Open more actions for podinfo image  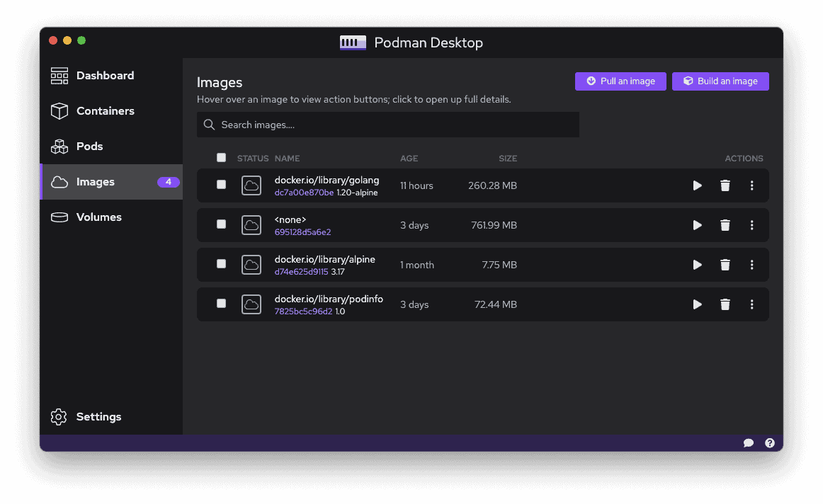tap(751, 304)
